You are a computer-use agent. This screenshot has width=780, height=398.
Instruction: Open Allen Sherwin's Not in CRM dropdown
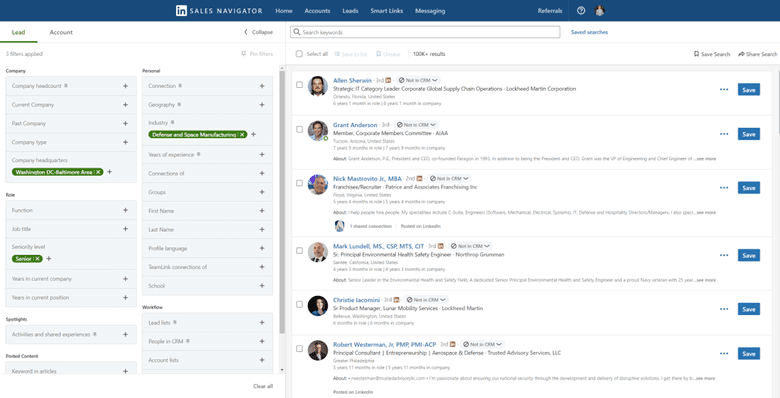(x=418, y=80)
